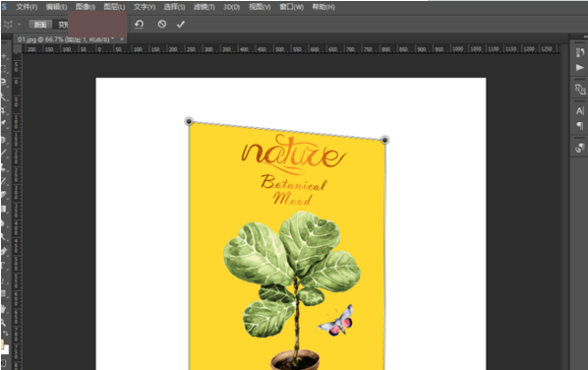Screen dimensions: 588x370
Task: Open the 帮助(H) menu
Action: click(x=323, y=7)
